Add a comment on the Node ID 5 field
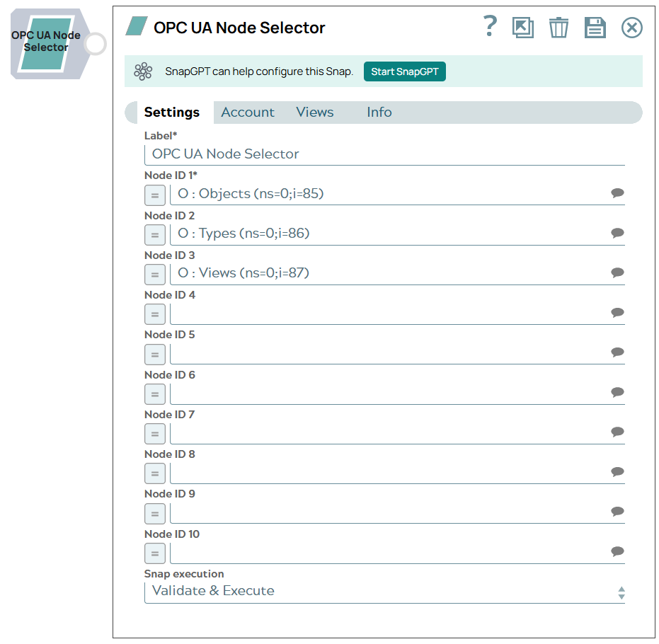Viewport: 659px width, 644px height. click(x=617, y=352)
